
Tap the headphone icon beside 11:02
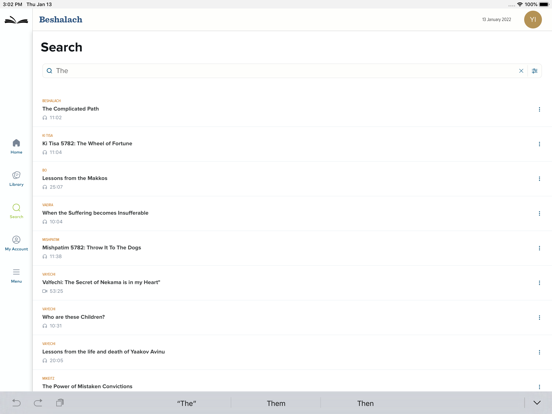tap(45, 118)
